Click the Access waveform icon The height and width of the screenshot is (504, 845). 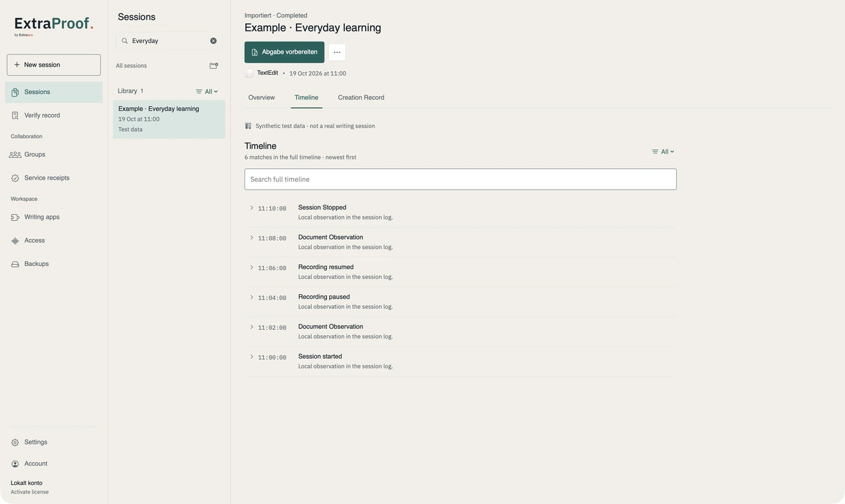pyautogui.click(x=15, y=241)
